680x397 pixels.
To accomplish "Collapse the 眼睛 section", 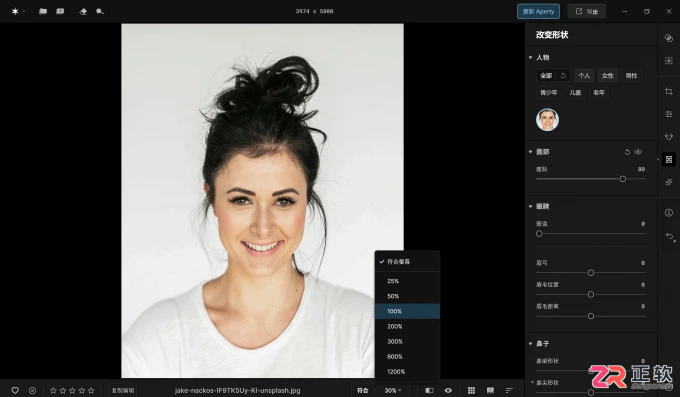I will (530, 207).
